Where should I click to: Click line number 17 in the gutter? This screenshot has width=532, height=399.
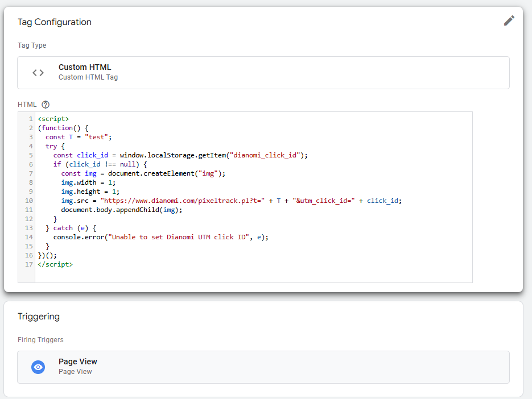29,264
